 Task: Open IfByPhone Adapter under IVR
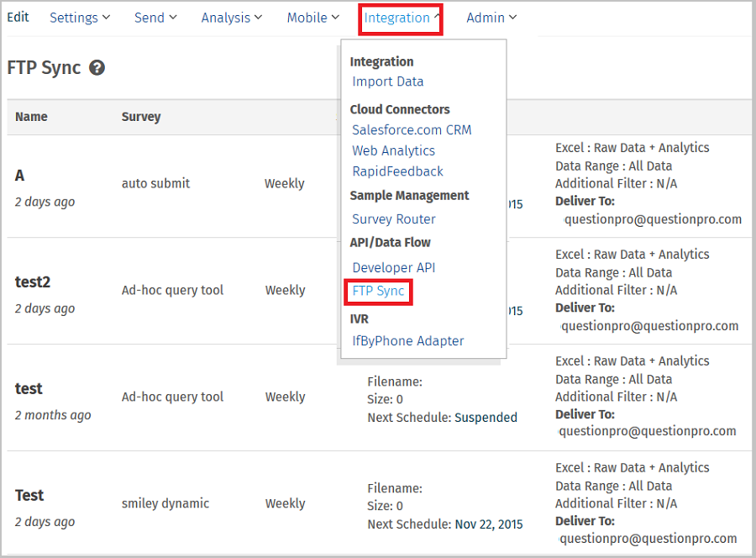[x=407, y=340]
